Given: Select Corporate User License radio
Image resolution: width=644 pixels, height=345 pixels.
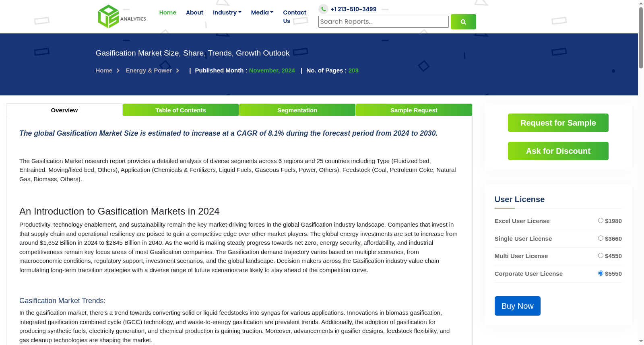Looking at the screenshot, I should coord(601,273).
